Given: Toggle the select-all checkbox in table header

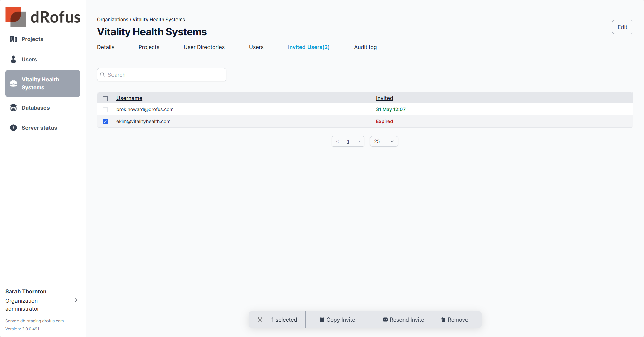Looking at the screenshot, I should (105, 99).
